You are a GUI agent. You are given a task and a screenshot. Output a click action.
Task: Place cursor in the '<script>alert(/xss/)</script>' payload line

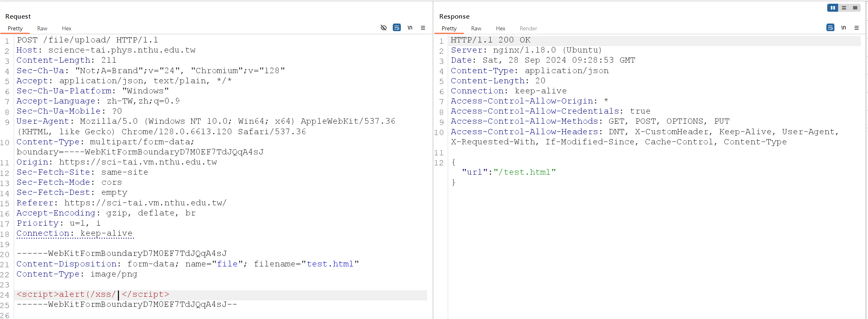click(93, 294)
